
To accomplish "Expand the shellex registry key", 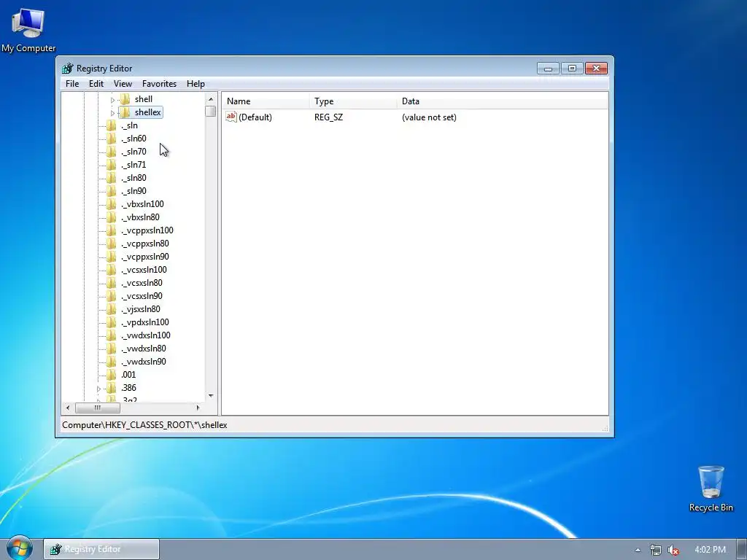I will pyautogui.click(x=112, y=113).
